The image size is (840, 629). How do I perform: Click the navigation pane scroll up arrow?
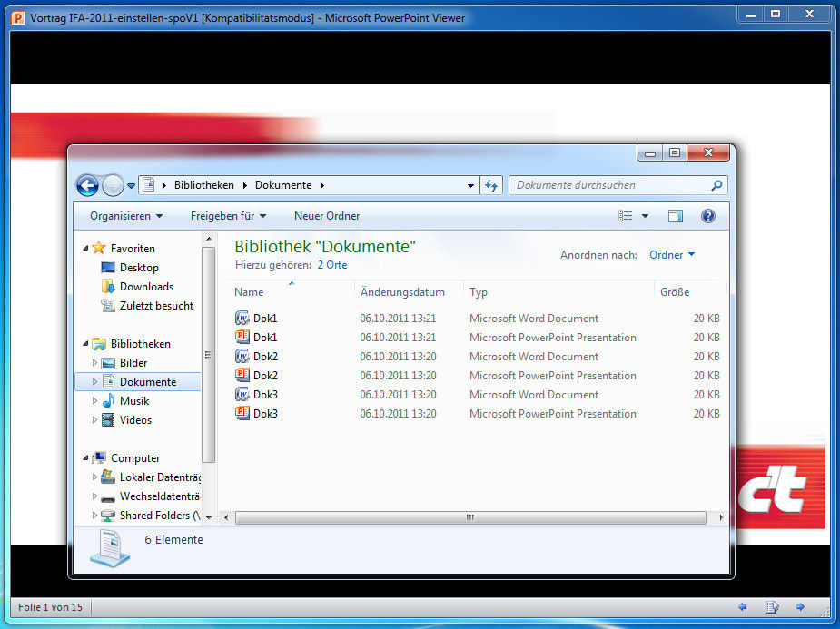[209, 239]
